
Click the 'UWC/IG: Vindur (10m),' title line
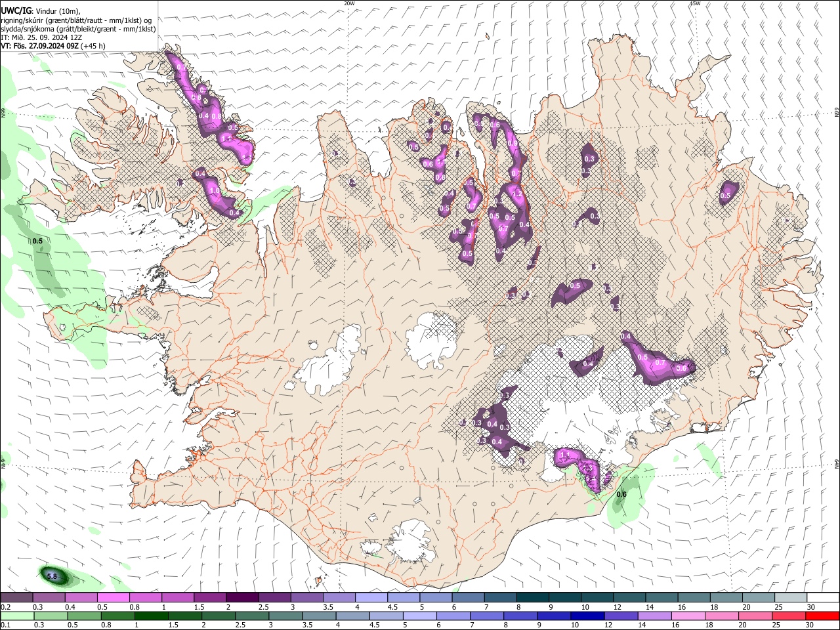[40, 10]
